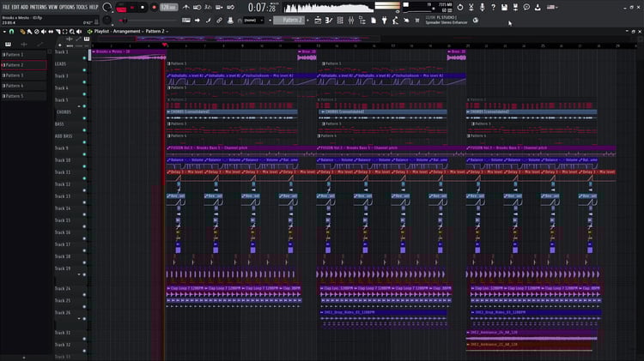Collapse the Track 19 group arrow

pos(79,274)
